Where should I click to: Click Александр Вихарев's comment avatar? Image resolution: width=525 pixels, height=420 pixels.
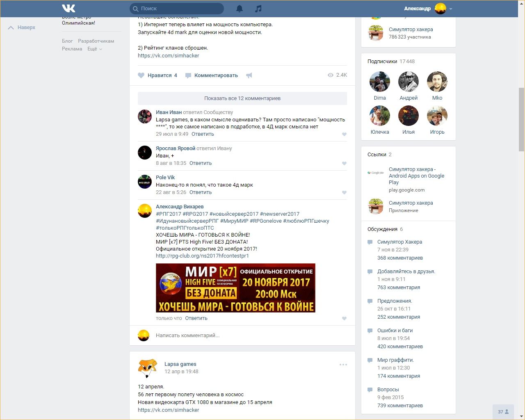[x=145, y=211]
